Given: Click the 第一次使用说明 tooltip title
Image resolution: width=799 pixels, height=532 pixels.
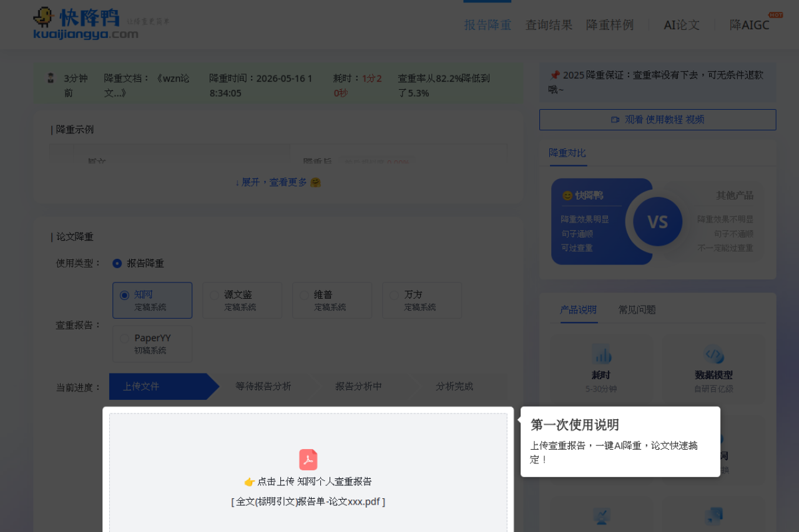Looking at the screenshot, I should pos(575,425).
